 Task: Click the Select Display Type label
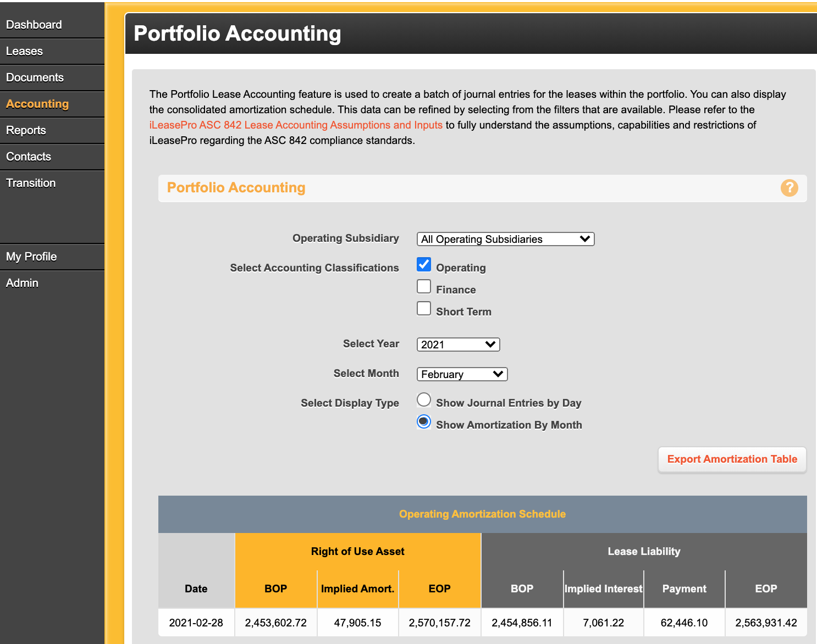coord(350,403)
